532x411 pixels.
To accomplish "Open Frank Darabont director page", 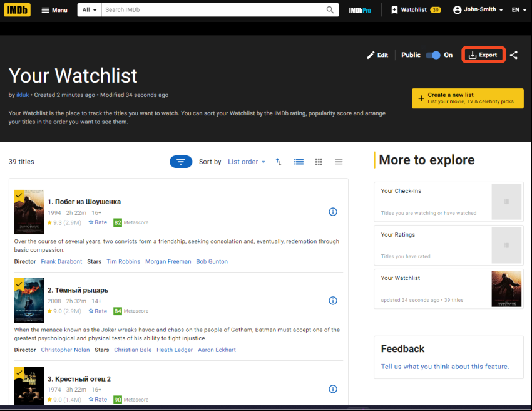I will coord(61,261).
